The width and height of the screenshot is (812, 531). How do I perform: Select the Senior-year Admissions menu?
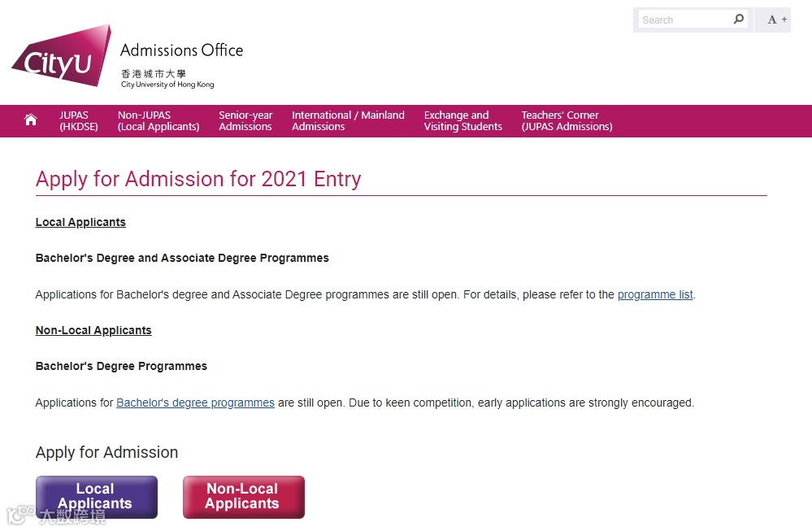coord(245,121)
